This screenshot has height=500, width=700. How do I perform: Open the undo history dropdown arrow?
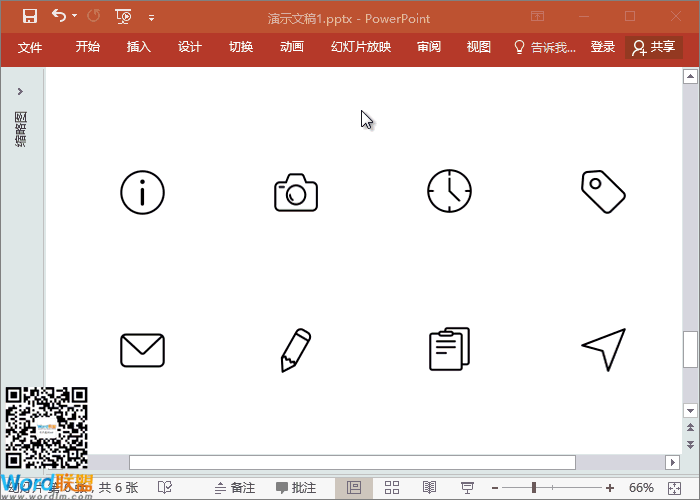point(76,17)
